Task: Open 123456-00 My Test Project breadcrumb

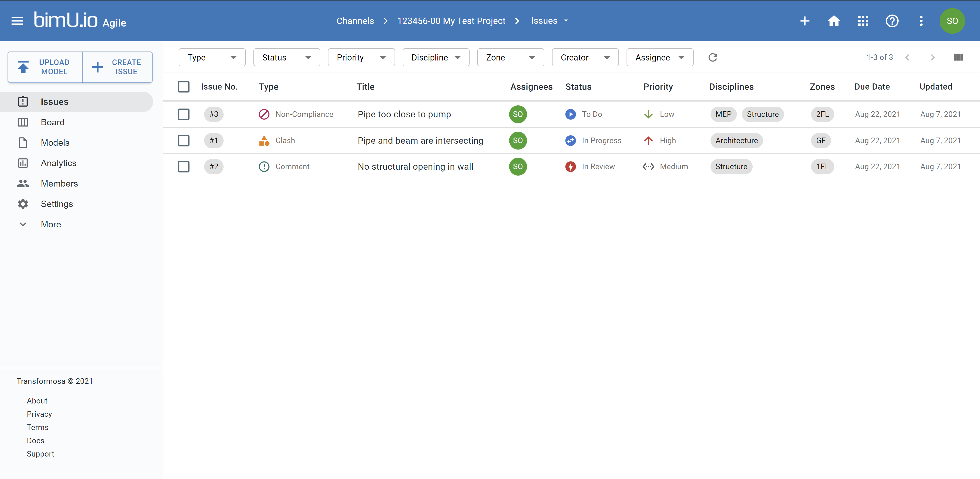Action: coord(451,21)
